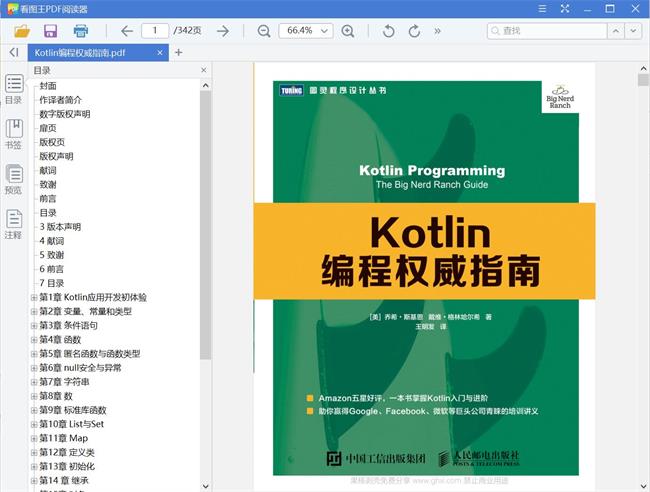Expand 第4章 函数 node
Viewport: 650px width, 492px height.
[x=34, y=339]
